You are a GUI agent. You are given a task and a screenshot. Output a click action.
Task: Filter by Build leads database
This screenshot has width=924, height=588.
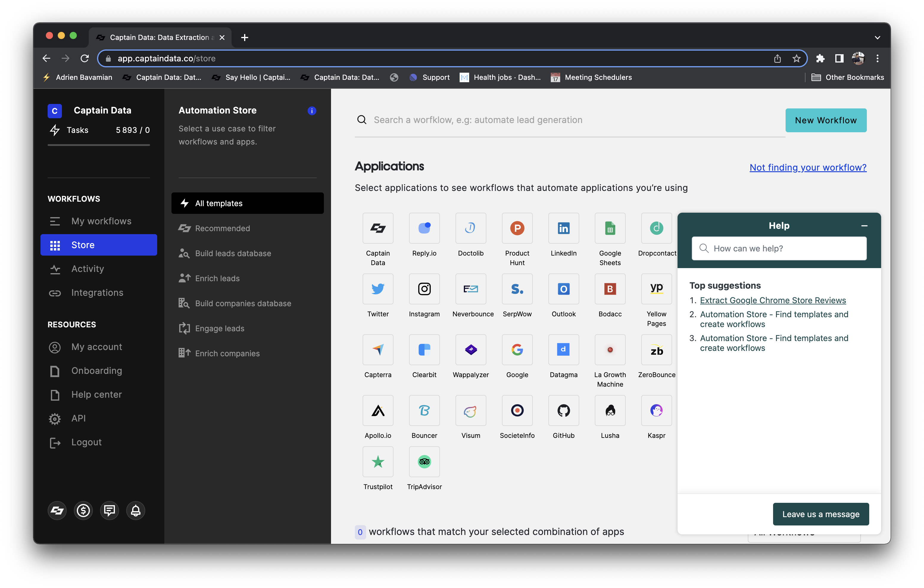[x=247, y=253]
